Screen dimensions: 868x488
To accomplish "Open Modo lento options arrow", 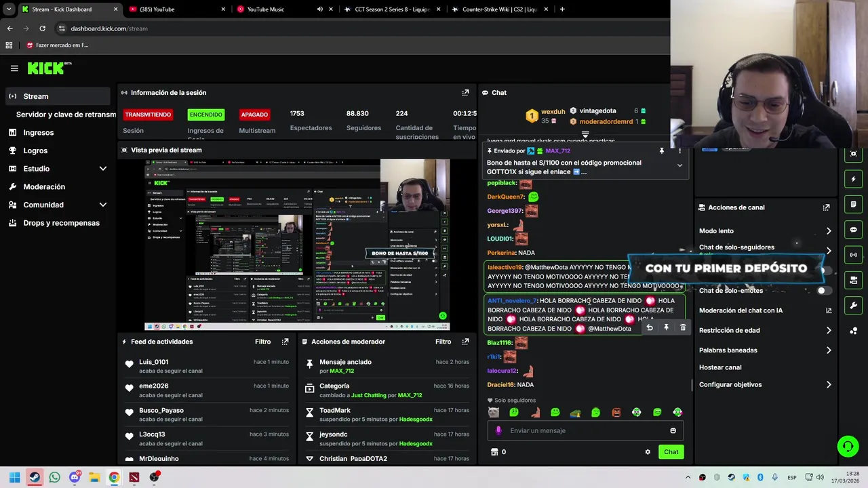I will point(829,231).
